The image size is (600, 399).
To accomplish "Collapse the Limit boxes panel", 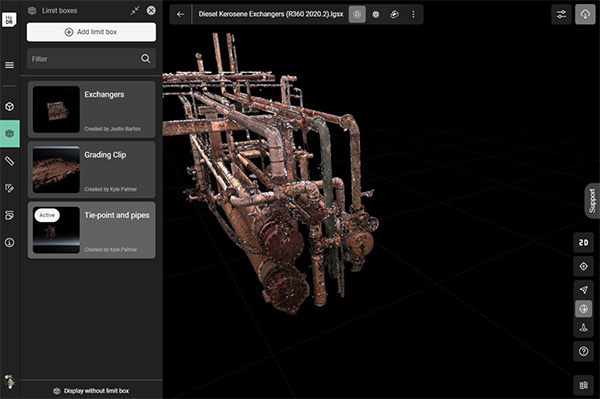I will (x=135, y=10).
